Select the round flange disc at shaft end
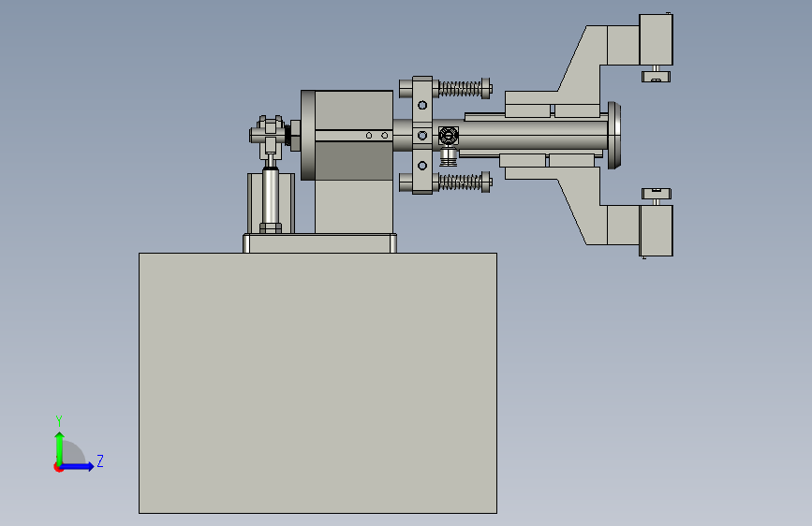This screenshot has height=526, width=812. (614, 135)
